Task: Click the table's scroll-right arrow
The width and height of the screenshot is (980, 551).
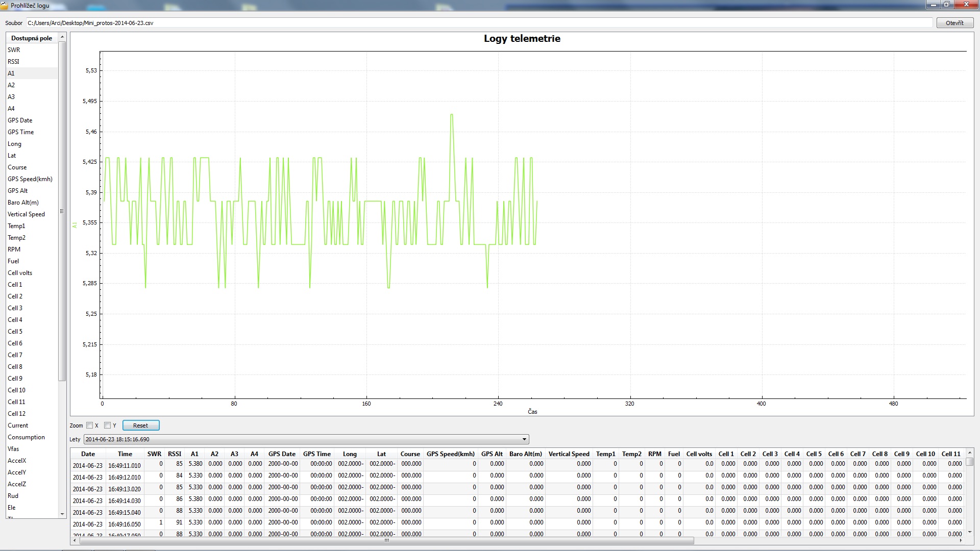Action: point(961,540)
